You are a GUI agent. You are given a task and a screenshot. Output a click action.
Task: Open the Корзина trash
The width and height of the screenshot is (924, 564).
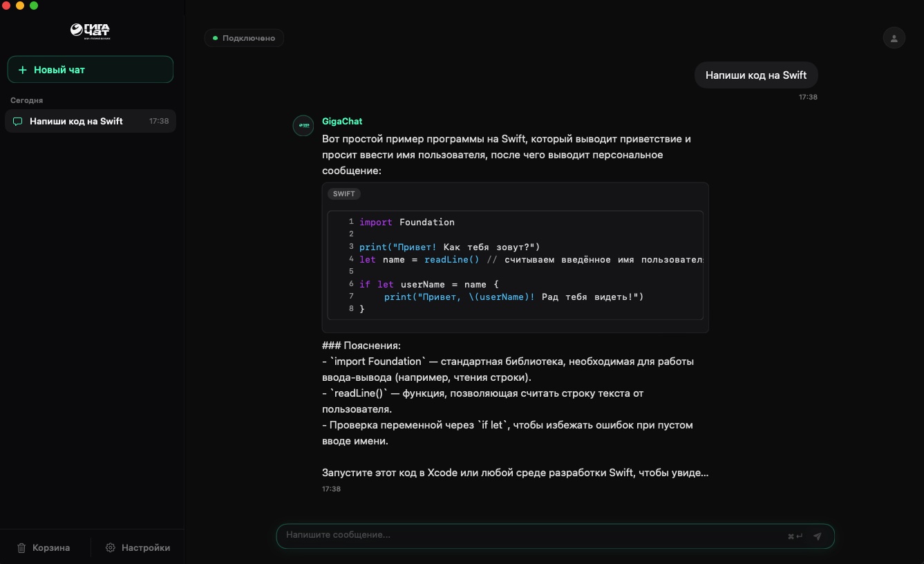coord(44,548)
